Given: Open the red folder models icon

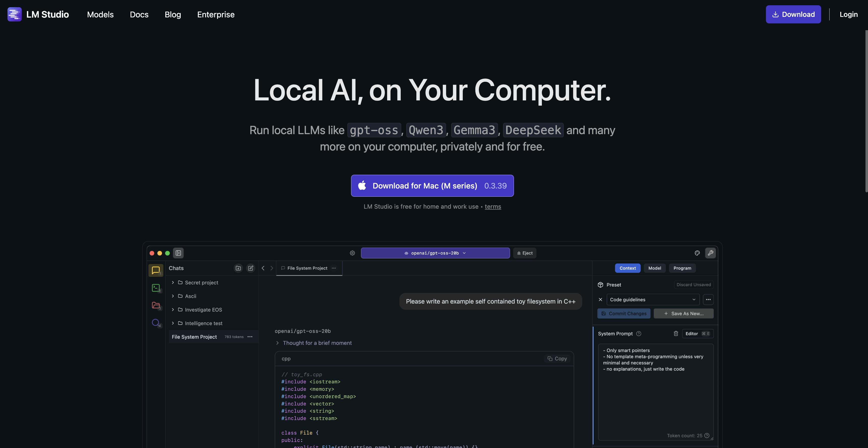Looking at the screenshot, I should (156, 305).
